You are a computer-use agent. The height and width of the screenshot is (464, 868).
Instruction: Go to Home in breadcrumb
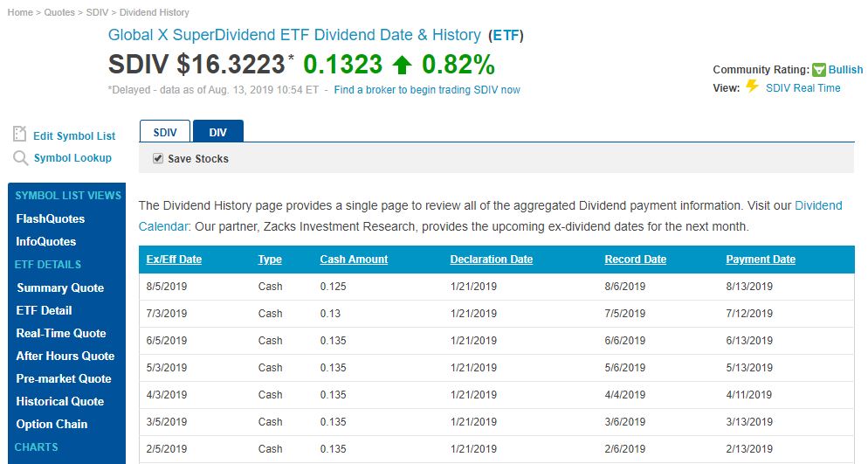(x=20, y=12)
